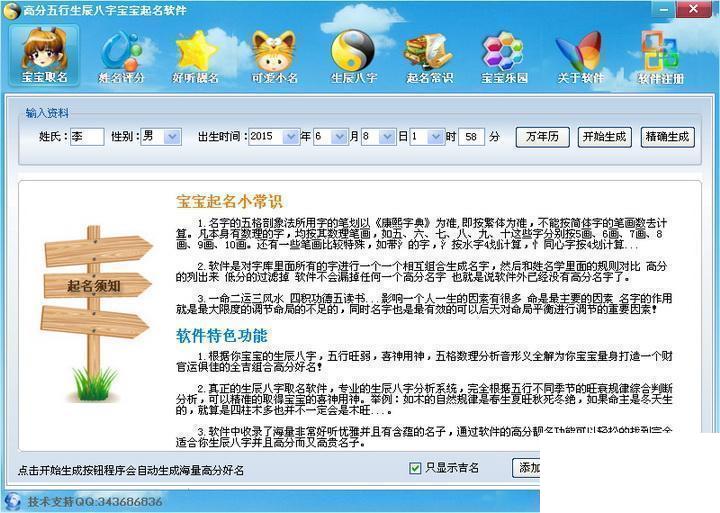Expand the 性别 gender dropdown
Screen dimensions: 720x513
[x=173, y=136]
